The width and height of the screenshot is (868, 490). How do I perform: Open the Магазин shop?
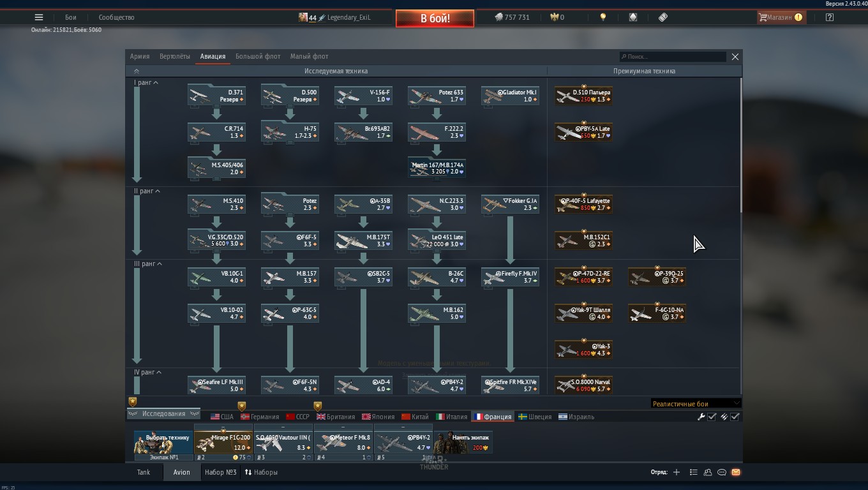780,17
